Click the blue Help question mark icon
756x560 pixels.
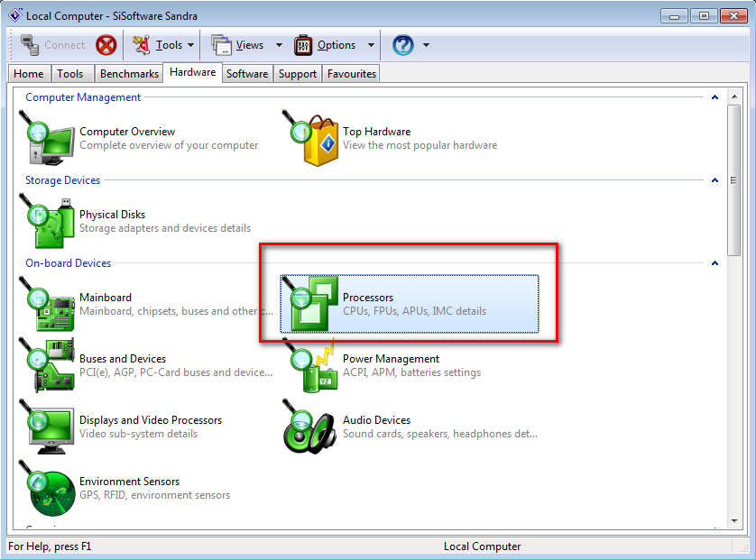403,45
